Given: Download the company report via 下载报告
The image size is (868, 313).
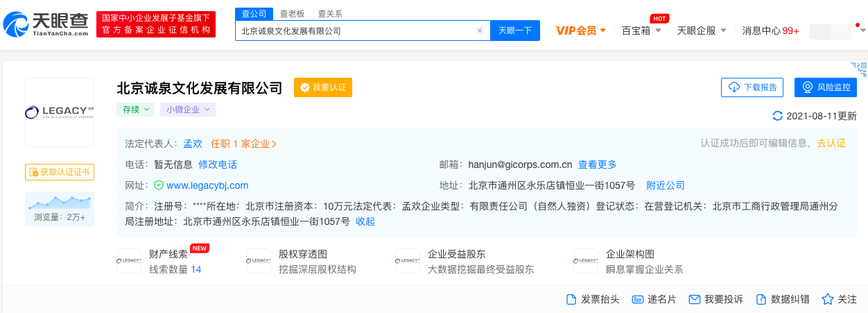Looking at the screenshot, I should [x=752, y=87].
